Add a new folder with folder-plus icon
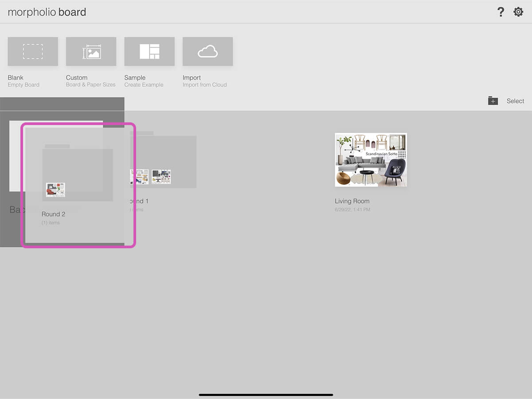The image size is (532, 399). point(493,101)
